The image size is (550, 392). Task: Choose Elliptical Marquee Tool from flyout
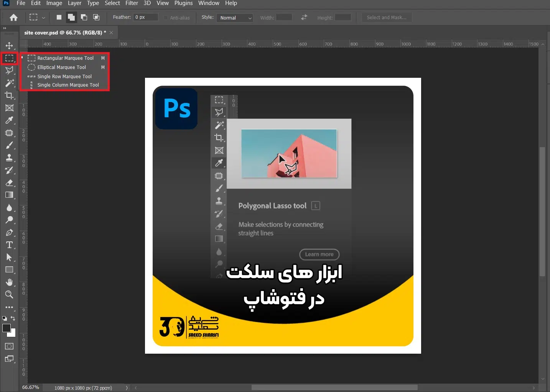tap(61, 67)
